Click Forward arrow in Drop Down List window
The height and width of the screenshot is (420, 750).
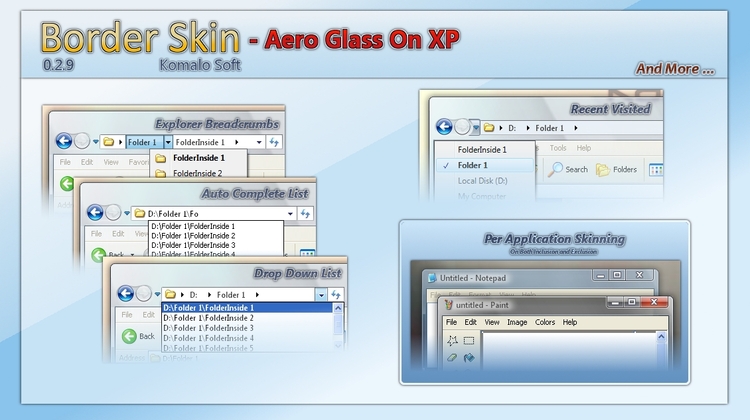click(x=143, y=293)
